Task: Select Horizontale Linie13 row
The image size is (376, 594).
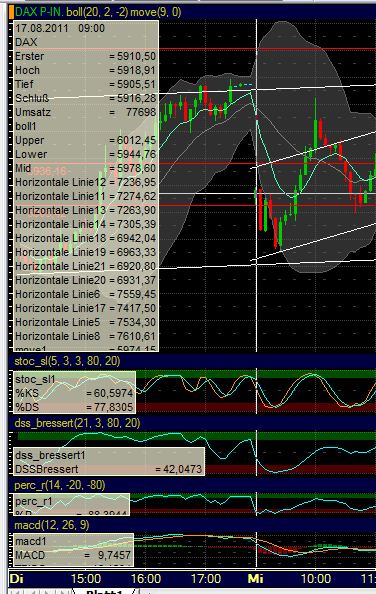Action: coord(86,210)
